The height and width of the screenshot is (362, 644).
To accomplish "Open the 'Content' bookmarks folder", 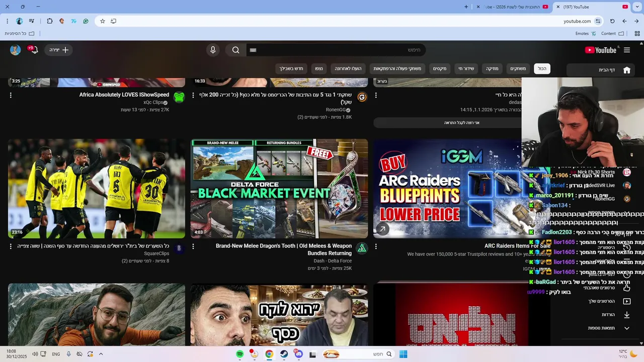I will 612,34.
